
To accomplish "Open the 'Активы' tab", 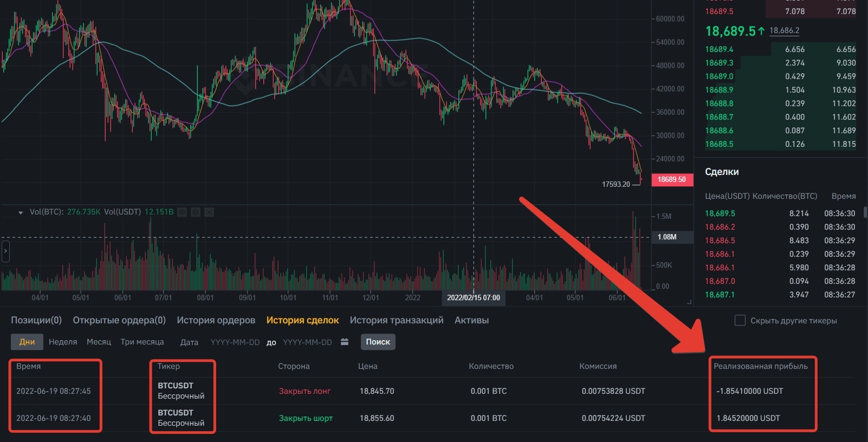I will click(x=471, y=320).
